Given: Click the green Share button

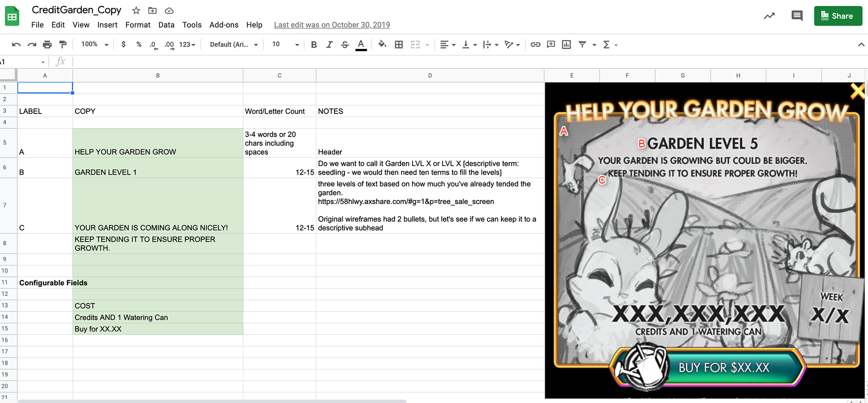Looking at the screenshot, I should 838,16.
